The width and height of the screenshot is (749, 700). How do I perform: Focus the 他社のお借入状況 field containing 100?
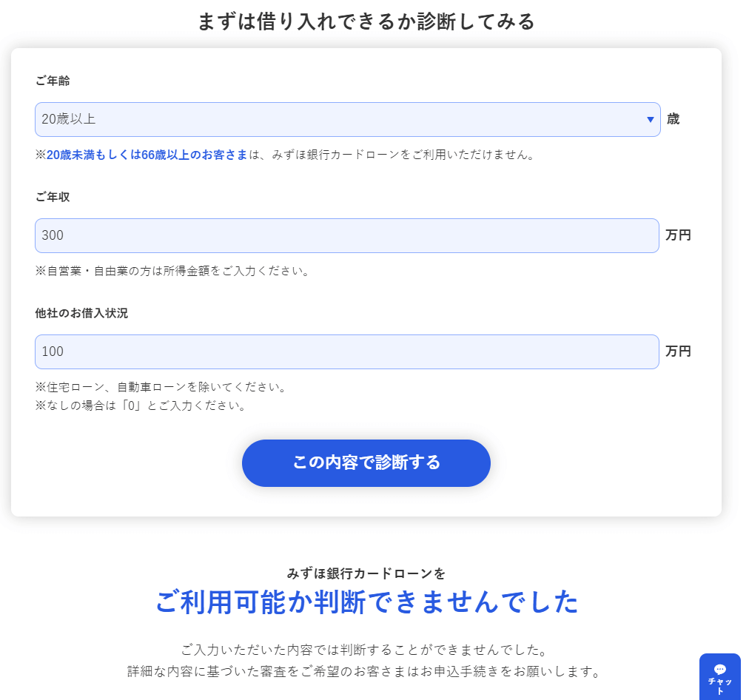click(346, 351)
